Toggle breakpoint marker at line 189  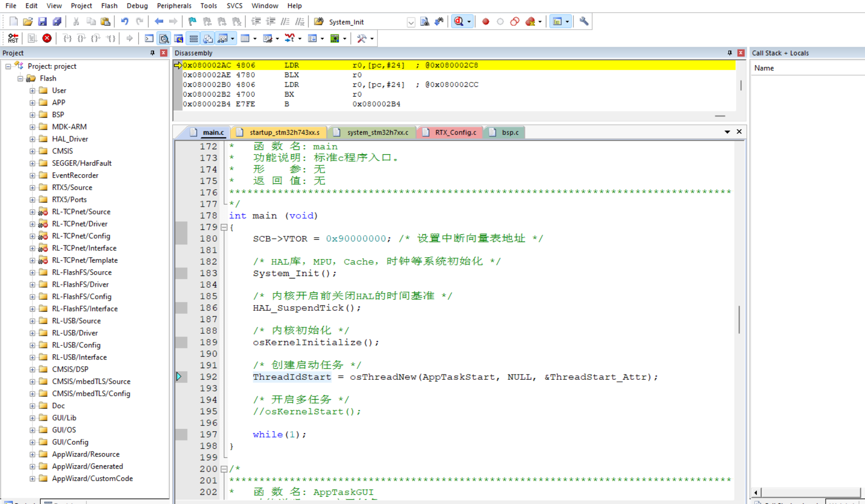(x=181, y=342)
